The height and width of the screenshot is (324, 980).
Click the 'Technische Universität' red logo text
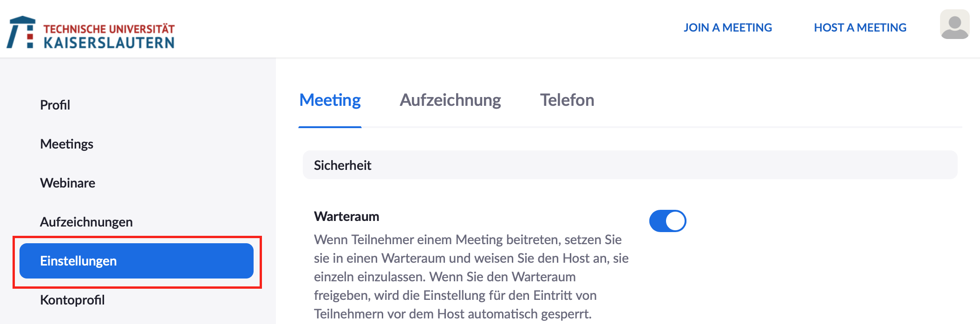coord(109,29)
